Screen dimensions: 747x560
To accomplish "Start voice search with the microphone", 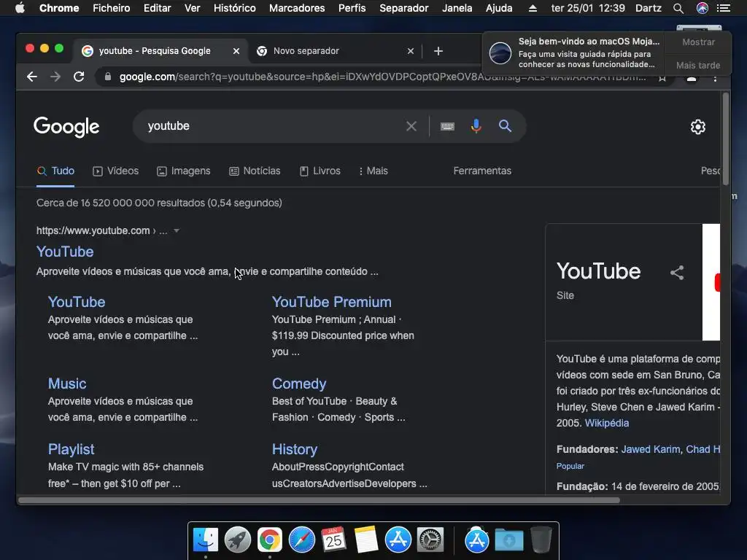I will [x=476, y=126].
